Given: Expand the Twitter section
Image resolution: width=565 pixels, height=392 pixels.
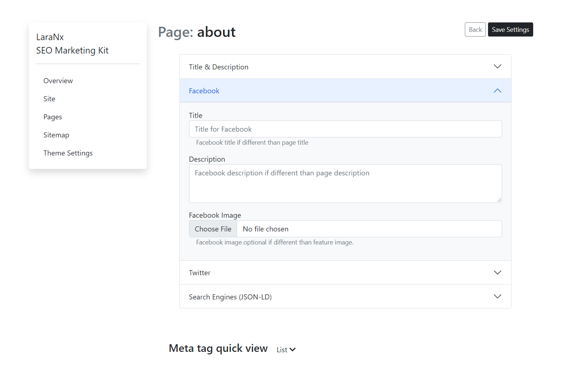Looking at the screenshot, I should pos(345,272).
